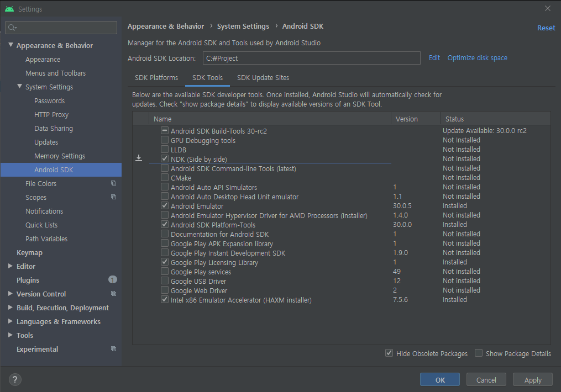Image resolution: width=561 pixels, height=392 pixels.
Task: Uncheck the NDK (Side by side) checkbox
Action: tap(165, 158)
